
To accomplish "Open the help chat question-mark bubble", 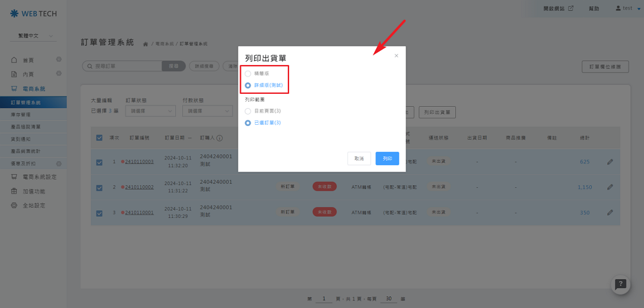I will [x=620, y=285].
